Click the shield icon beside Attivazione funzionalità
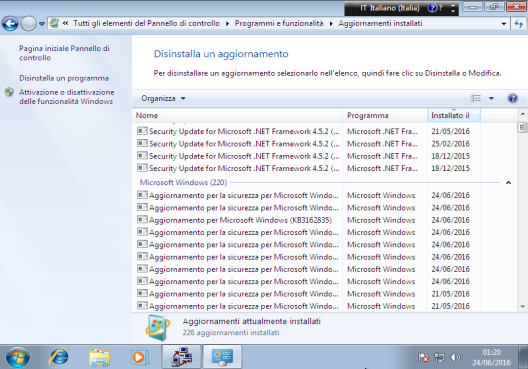Viewport: 528px width, 369px height. 9,92
